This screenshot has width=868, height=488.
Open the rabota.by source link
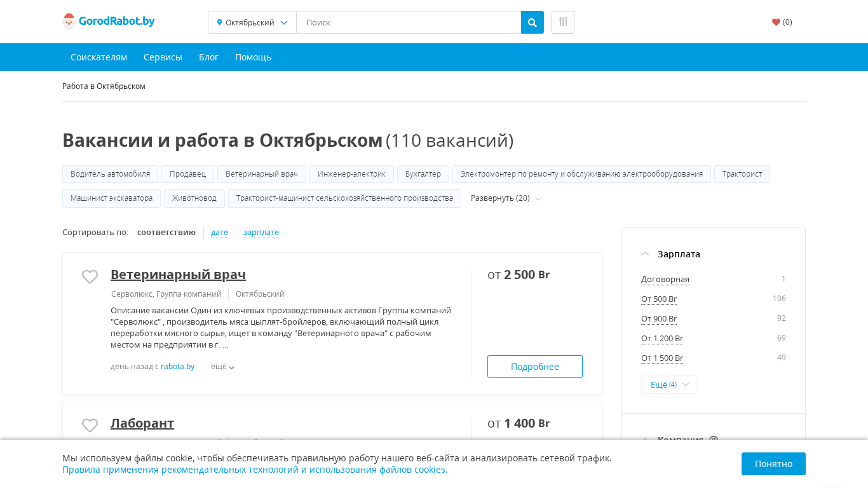click(x=177, y=367)
